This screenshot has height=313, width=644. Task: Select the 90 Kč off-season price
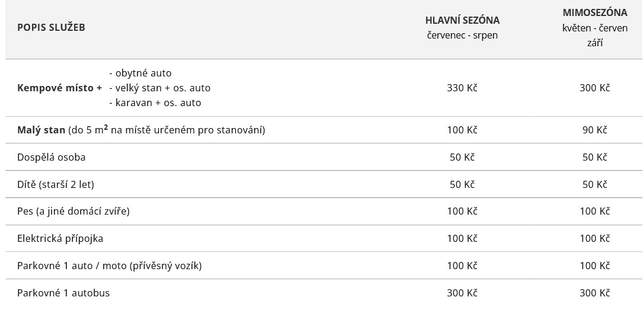point(595,130)
